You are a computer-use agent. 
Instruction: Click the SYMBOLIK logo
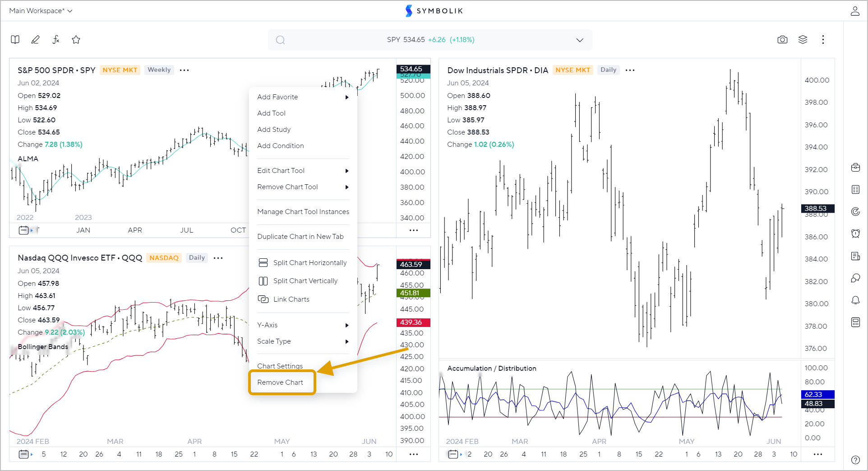click(434, 11)
